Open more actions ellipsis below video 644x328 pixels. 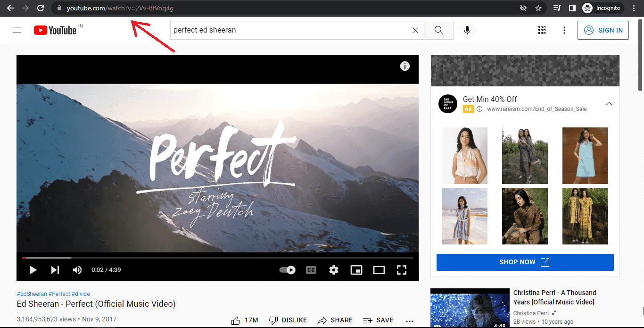tap(409, 321)
